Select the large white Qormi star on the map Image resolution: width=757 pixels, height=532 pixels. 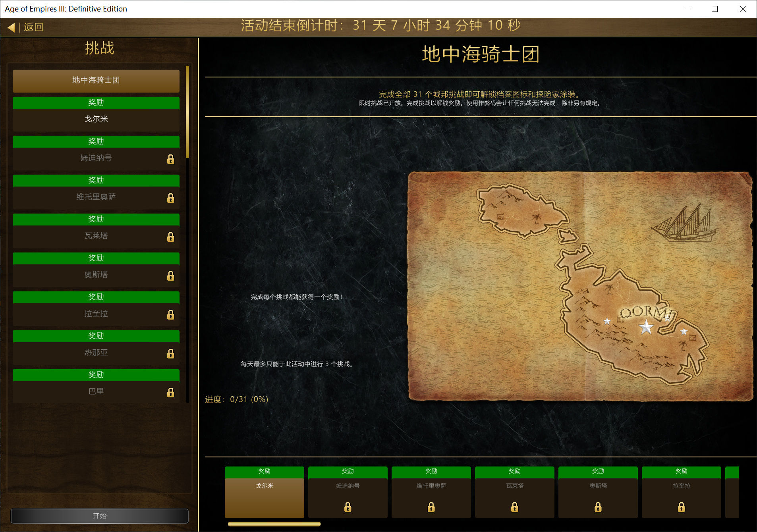click(646, 327)
